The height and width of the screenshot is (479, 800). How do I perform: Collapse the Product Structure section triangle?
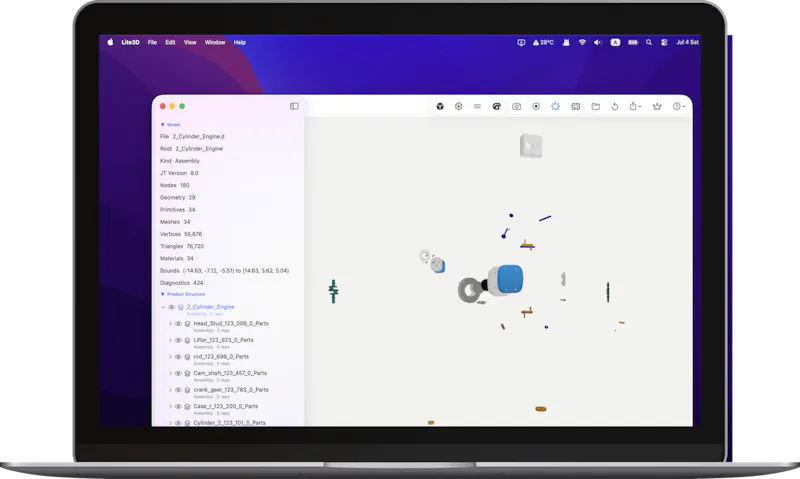(163, 294)
